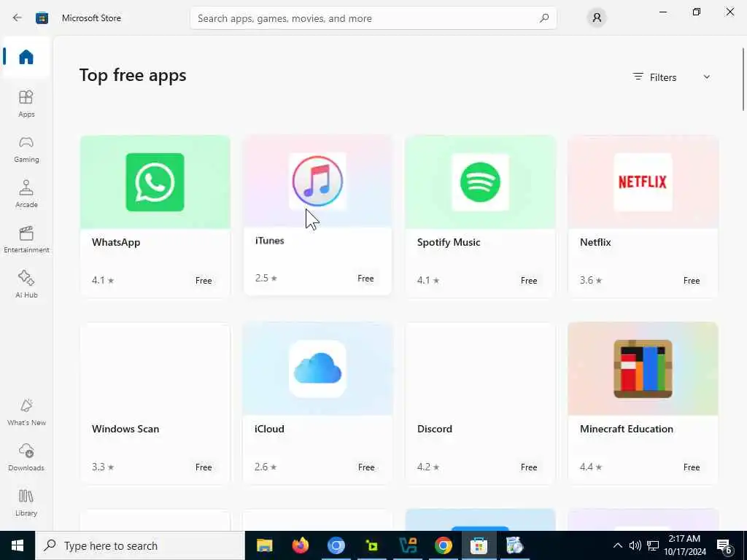Image resolution: width=747 pixels, height=560 pixels.
Task: Click the WhatsApp title text
Action: [116, 242]
